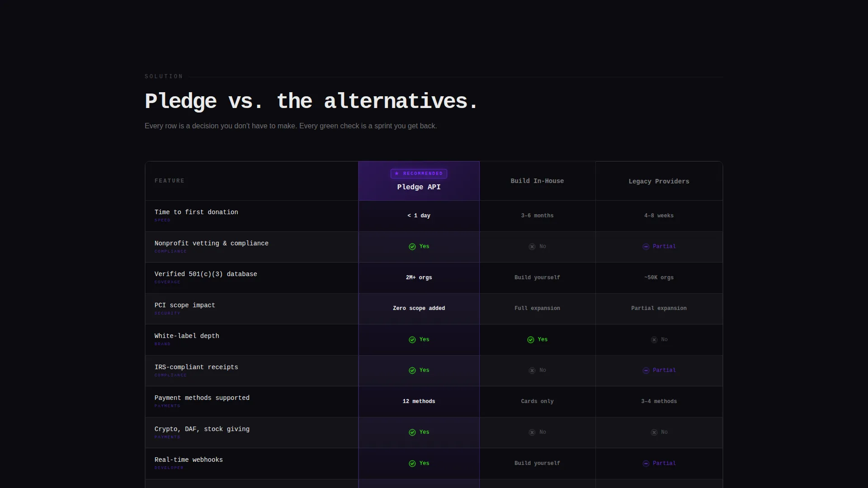Click the FEATURE column header
Image resolution: width=868 pixels, height=488 pixels.
[170, 181]
